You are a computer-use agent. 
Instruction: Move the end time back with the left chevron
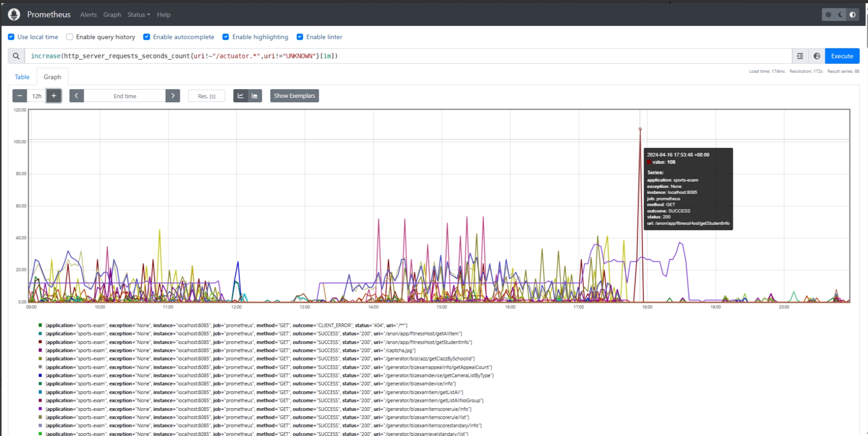pyautogui.click(x=77, y=96)
